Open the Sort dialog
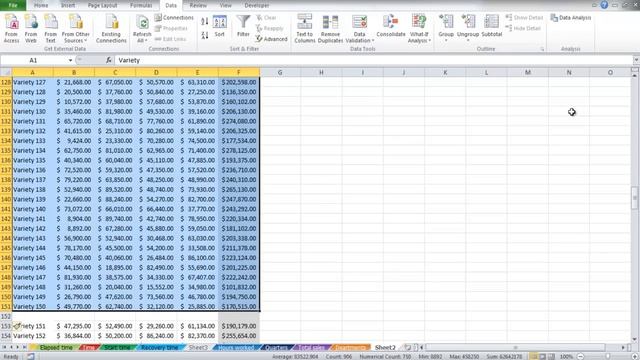640x360 pixels. (x=220, y=27)
